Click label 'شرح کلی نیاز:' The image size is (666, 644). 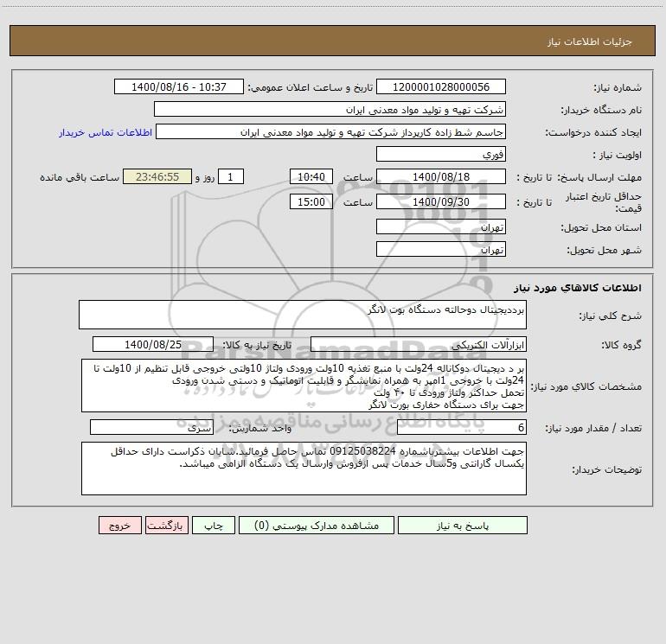pyautogui.click(x=611, y=316)
